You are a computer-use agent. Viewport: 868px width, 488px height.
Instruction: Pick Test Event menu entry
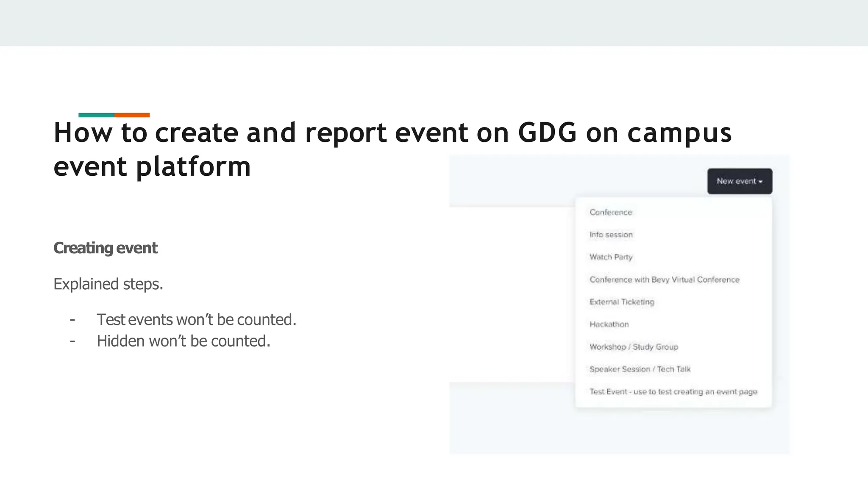pos(673,392)
